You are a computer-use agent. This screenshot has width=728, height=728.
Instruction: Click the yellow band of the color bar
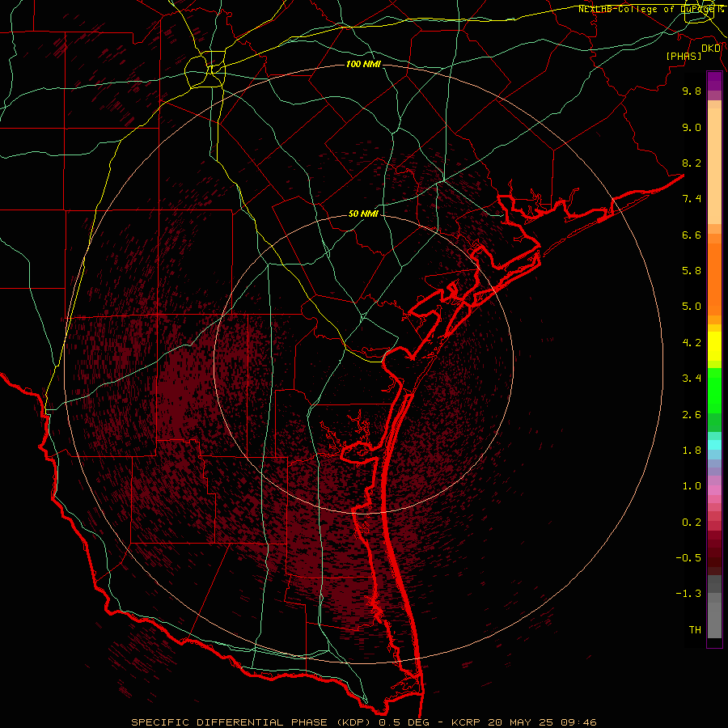point(714,346)
